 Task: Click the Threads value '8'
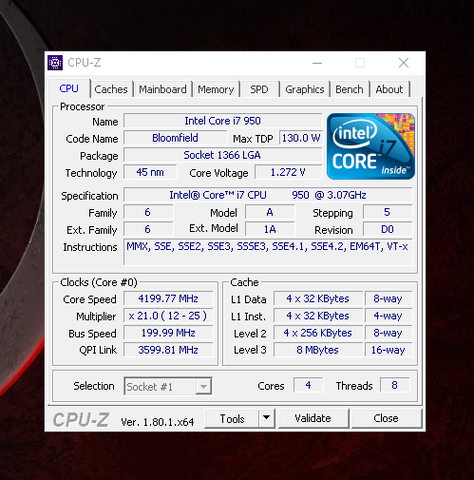click(395, 385)
